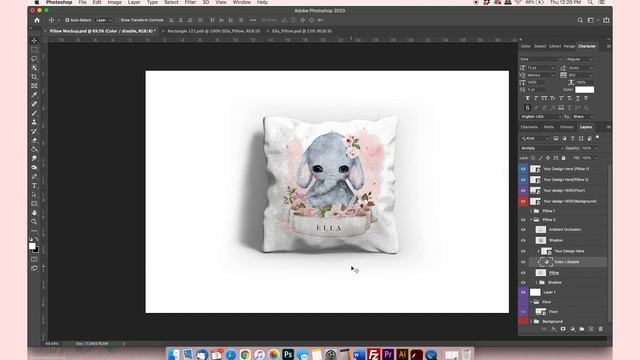This screenshot has width=640, height=360.
Task: Click the Share icon at top right
Action: (606, 20)
